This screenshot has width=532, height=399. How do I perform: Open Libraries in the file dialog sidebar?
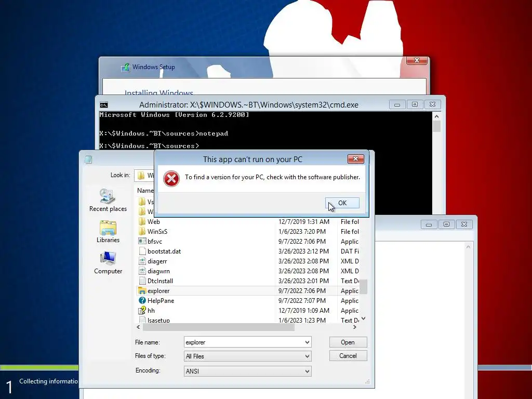click(108, 232)
